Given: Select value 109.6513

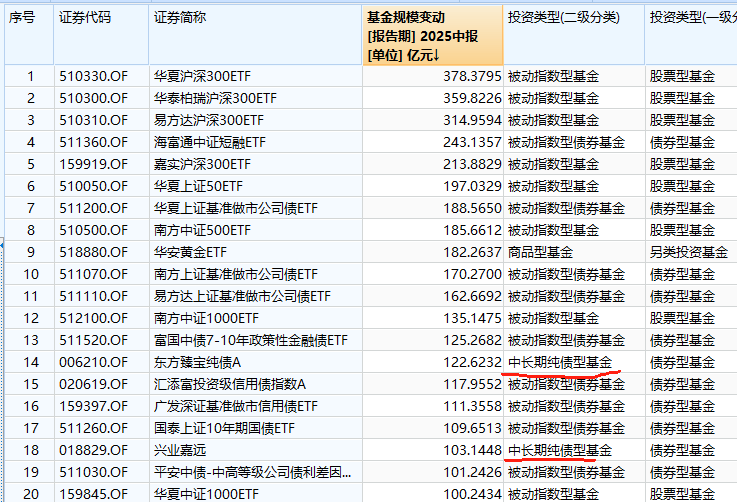Looking at the screenshot, I should 472,429.
